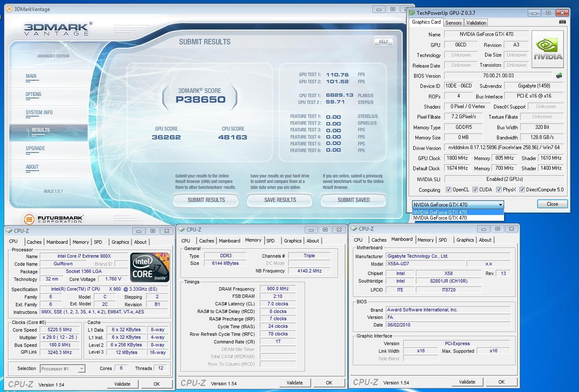
Task: Click the CPU-Z Mainboard window title icon
Action: (x=354, y=229)
